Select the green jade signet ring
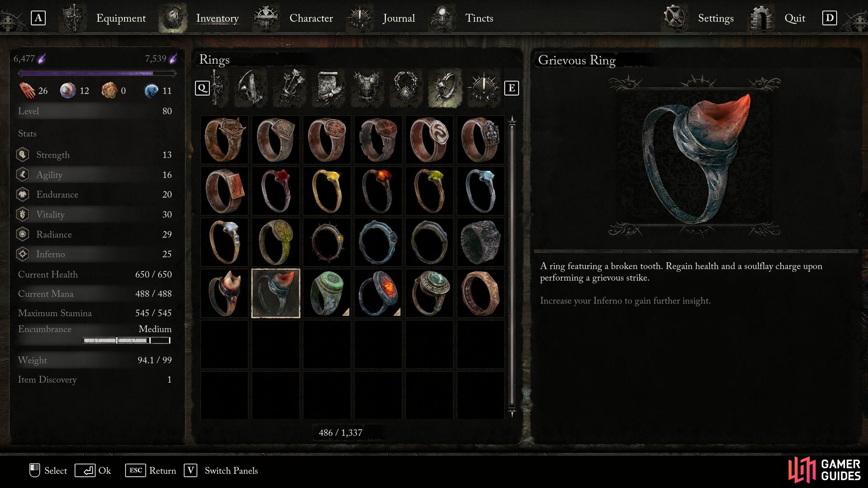 click(327, 293)
